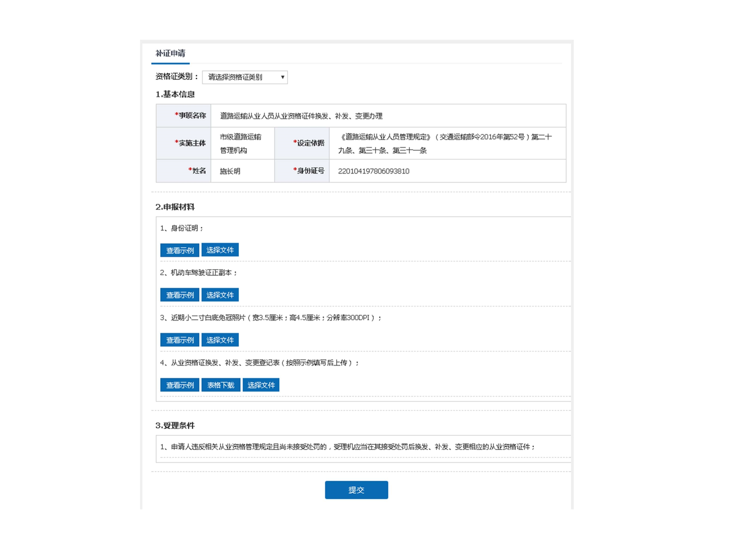Image resolution: width=756 pixels, height=534 pixels.
Task: Click 市级道路运输管理机构 cell
Action: [x=240, y=144]
